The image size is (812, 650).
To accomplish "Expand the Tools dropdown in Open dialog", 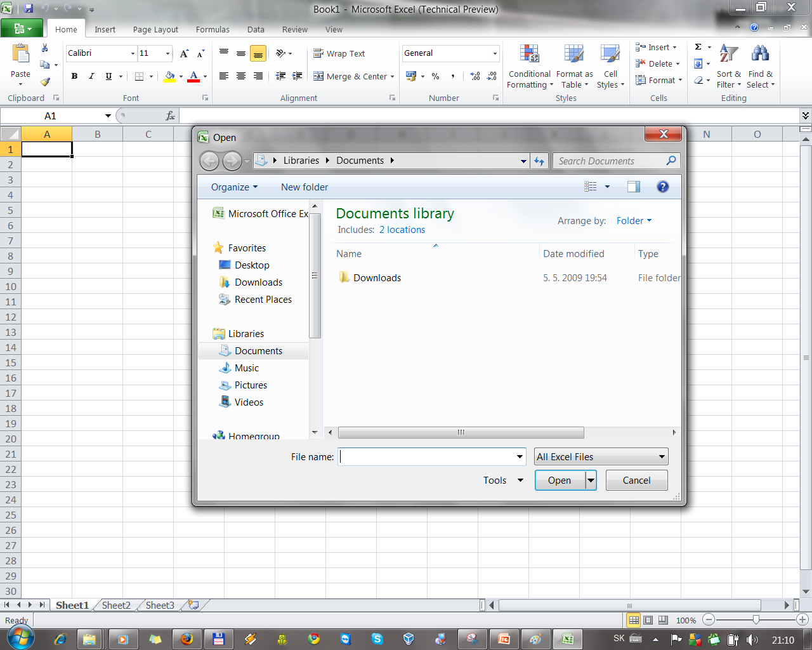I will click(x=503, y=481).
